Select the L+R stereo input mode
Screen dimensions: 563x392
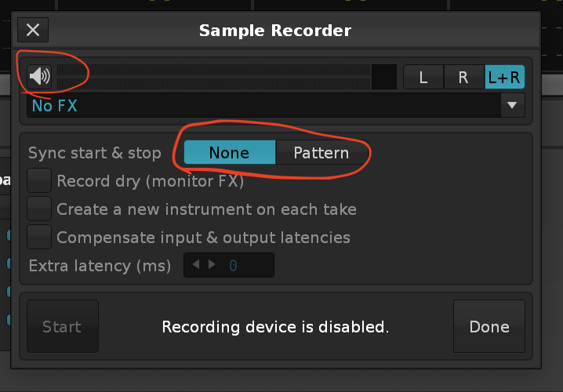[x=504, y=77]
